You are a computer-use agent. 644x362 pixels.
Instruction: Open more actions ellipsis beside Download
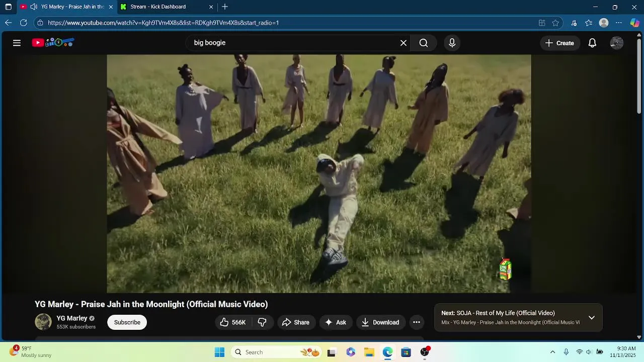tap(416, 322)
